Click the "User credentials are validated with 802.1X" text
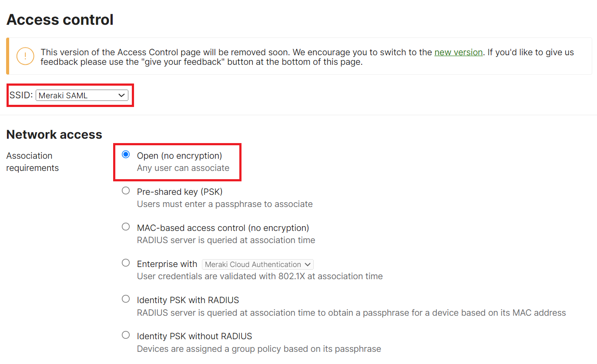 tap(260, 276)
